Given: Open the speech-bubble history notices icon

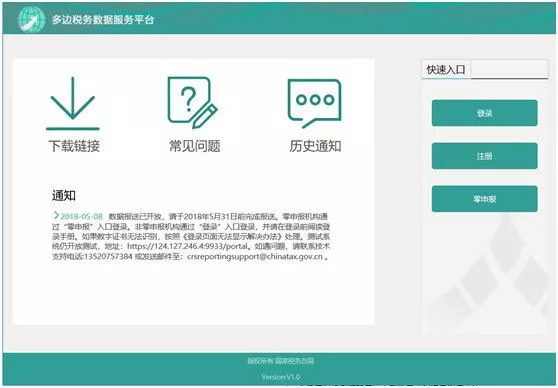Looking at the screenshot, I should tap(314, 103).
